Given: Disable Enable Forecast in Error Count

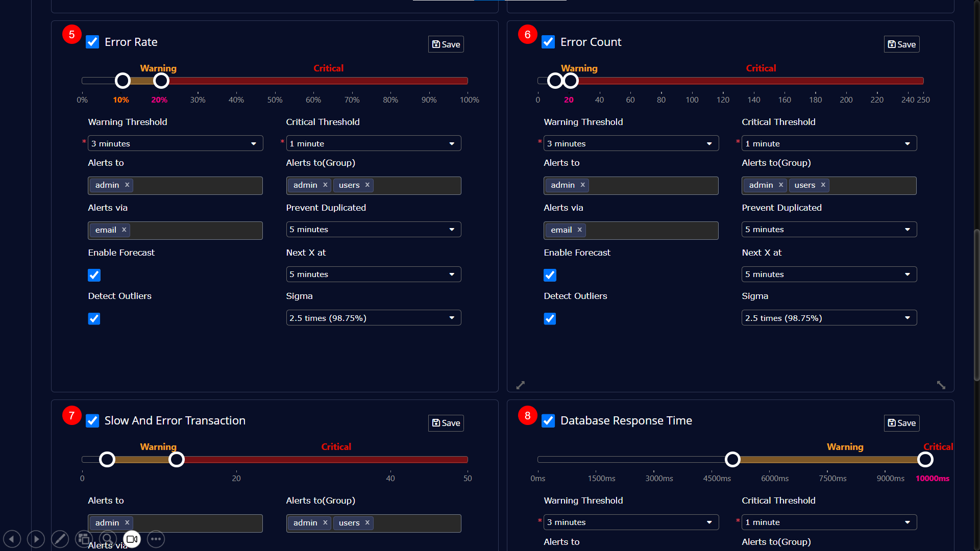Looking at the screenshot, I should (x=550, y=275).
